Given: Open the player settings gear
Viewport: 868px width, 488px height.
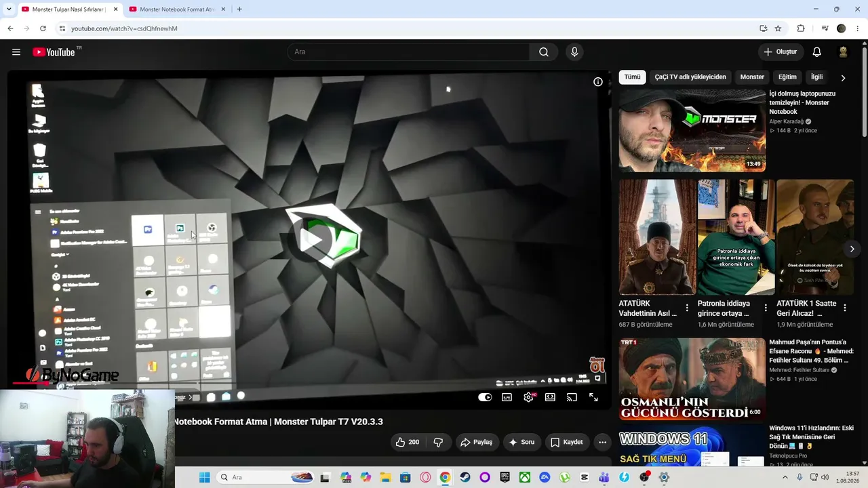Looking at the screenshot, I should pos(528,397).
